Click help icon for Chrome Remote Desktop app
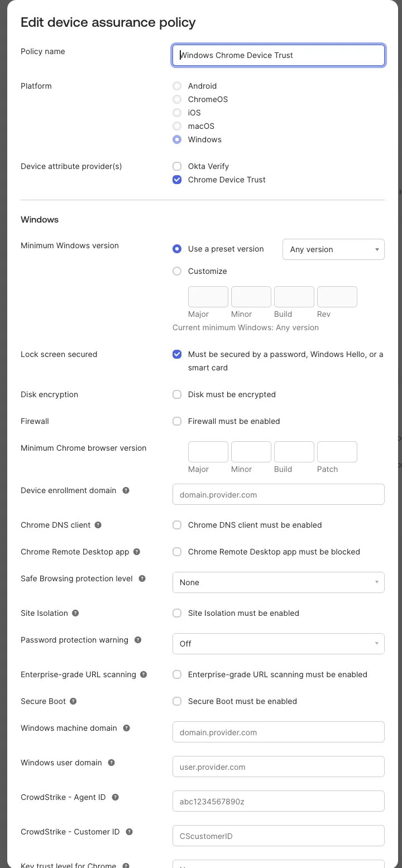Screen dimensions: 402x868 click(x=137, y=552)
